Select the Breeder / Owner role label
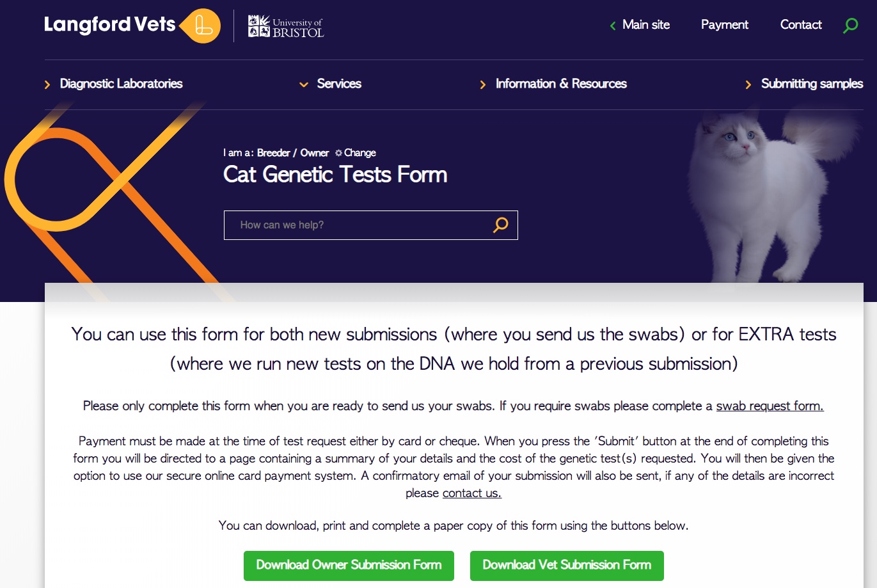The height and width of the screenshot is (588, 877). pos(292,152)
